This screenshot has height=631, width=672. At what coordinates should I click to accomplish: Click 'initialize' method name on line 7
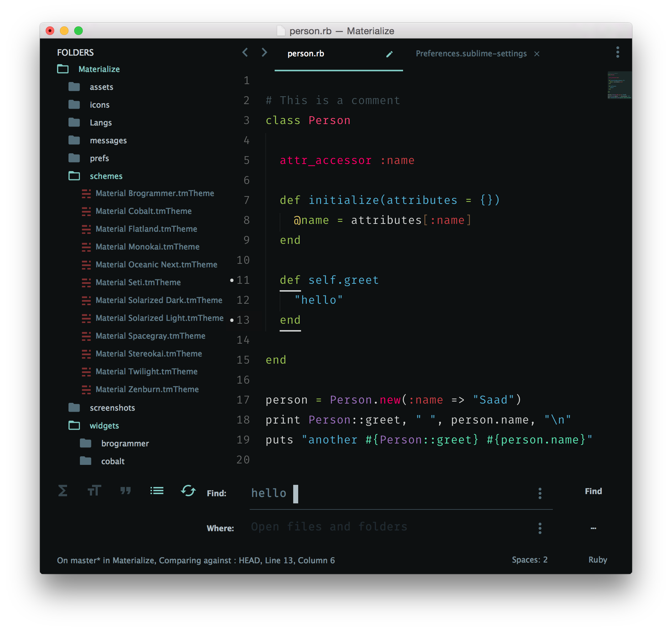coord(343,200)
